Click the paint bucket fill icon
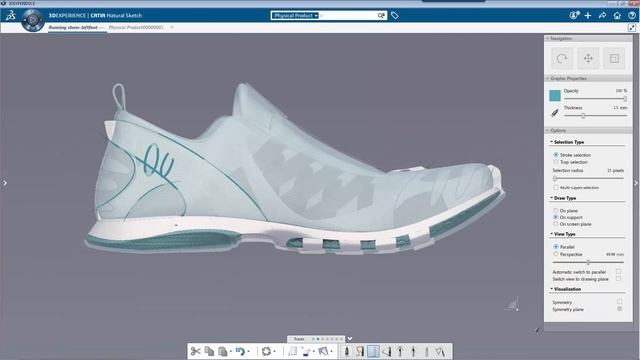The height and width of the screenshot is (360, 640). click(306, 351)
